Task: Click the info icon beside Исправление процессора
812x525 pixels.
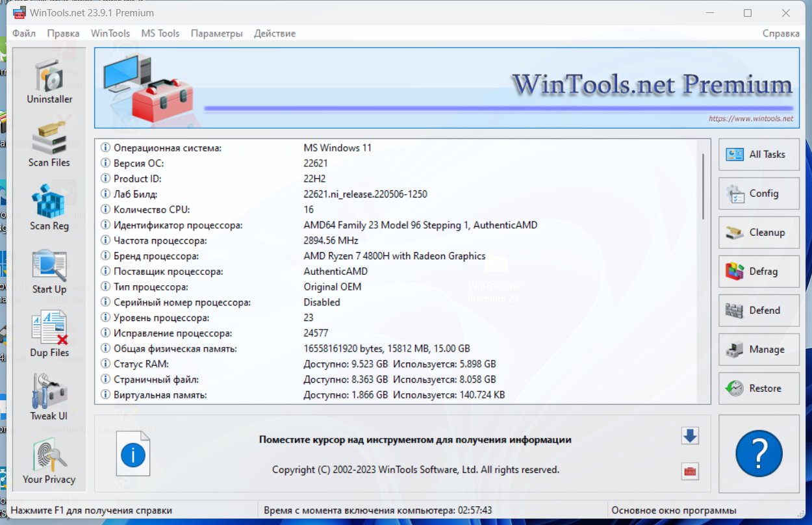Action: point(106,333)
